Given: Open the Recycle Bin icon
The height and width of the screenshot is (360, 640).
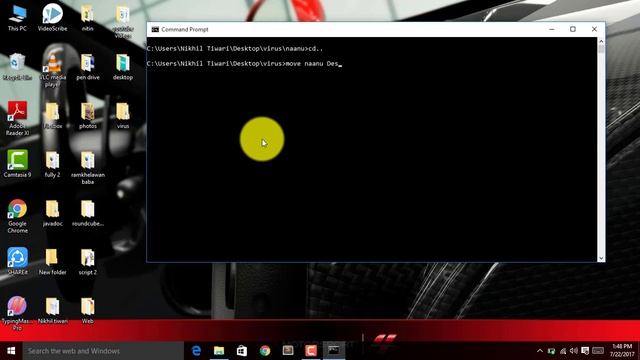Looking at the screenshot, I should click(17, 67).
